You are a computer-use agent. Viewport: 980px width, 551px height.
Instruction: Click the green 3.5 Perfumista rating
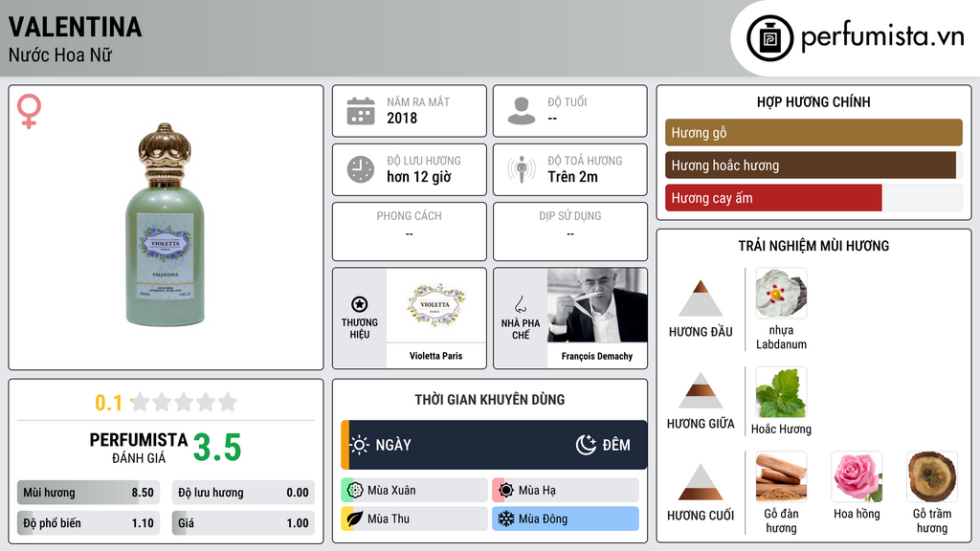[x=217, y=448]
